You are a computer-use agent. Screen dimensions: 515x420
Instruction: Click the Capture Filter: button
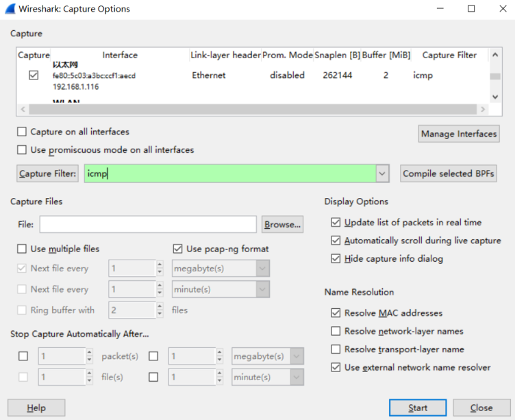[x=48, y=173]
